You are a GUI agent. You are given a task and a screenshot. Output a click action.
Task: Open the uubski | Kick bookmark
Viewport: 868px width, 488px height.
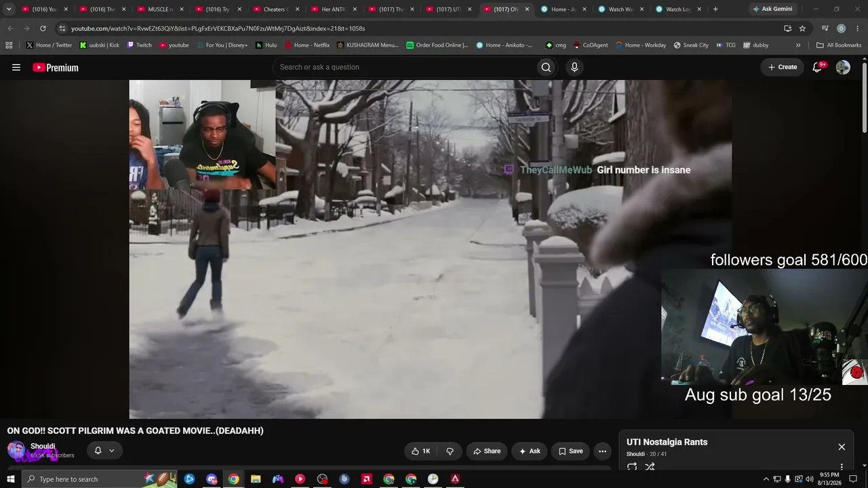coord(99,45)
